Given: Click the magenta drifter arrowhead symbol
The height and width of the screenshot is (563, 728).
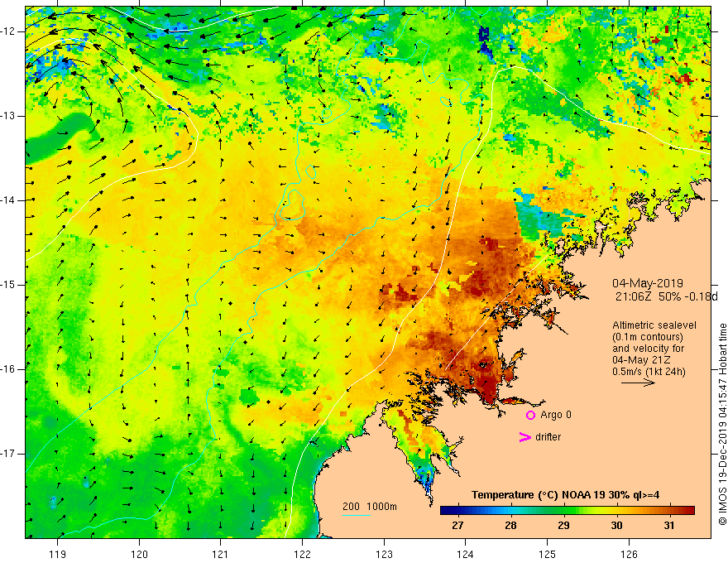Looking at the screenshot, I should coord(524,437).
